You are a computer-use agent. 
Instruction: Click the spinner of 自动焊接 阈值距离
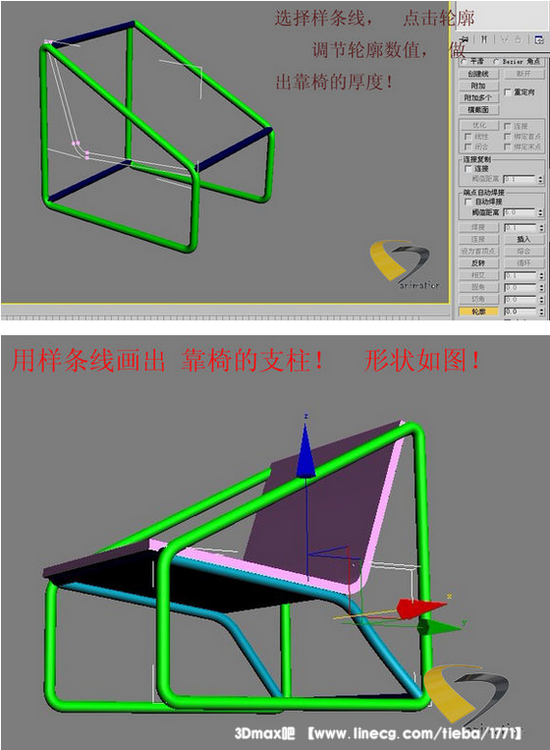[x=540, y=212]
